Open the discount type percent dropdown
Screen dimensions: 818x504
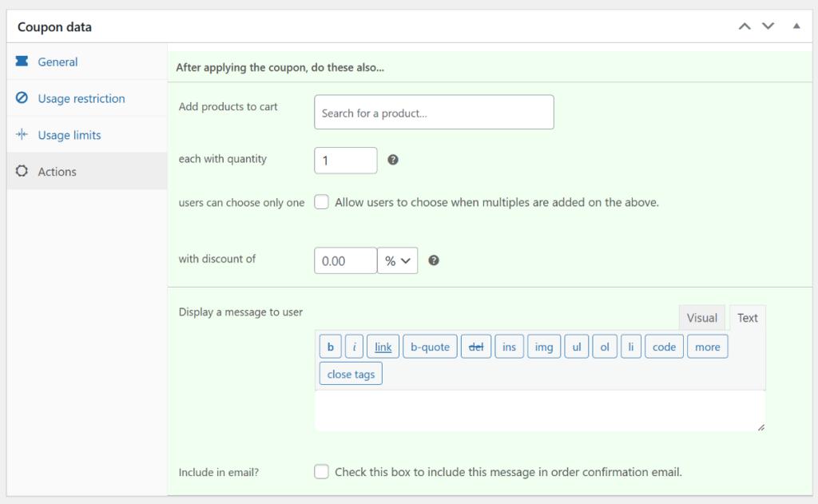397,260
